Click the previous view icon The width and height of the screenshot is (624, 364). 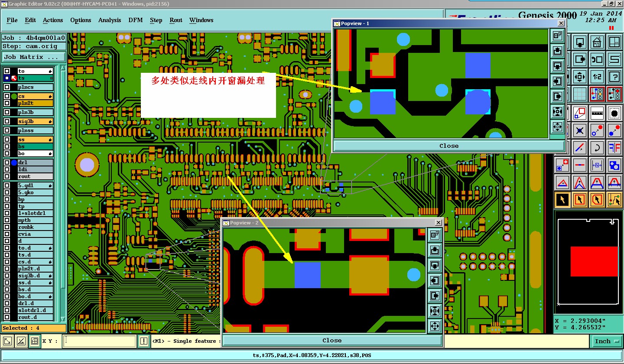[x=597, y=59]
